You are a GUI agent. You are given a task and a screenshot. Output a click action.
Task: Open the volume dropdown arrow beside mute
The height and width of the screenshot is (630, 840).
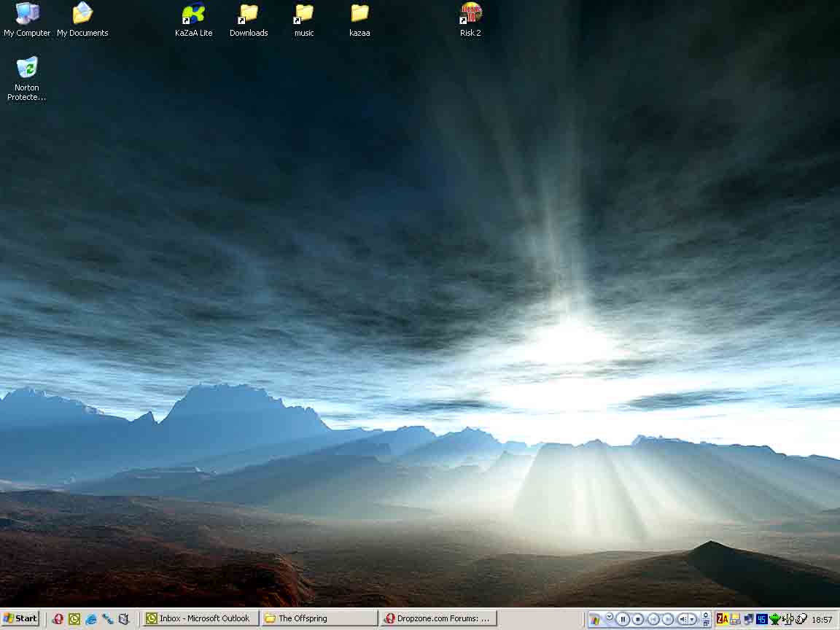tap(693, 619)
